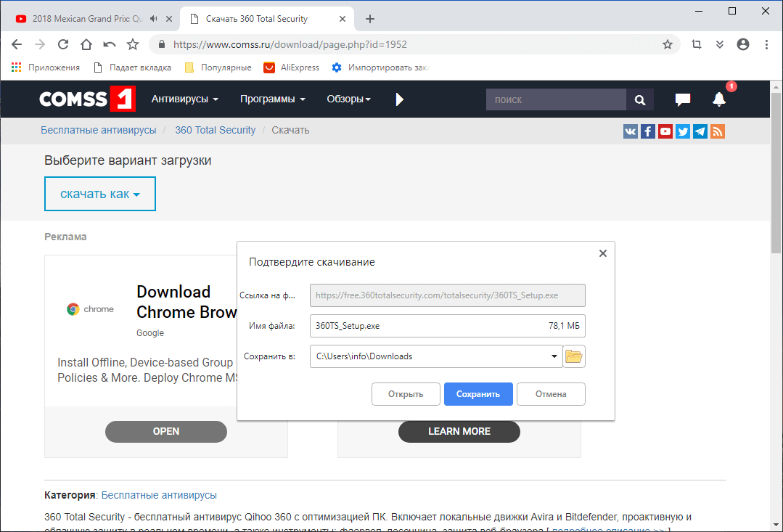Viewport: 783px width, 532px height.
Task: Close the Mexican Grand Prix tab
Action: (x=169, y=19)
